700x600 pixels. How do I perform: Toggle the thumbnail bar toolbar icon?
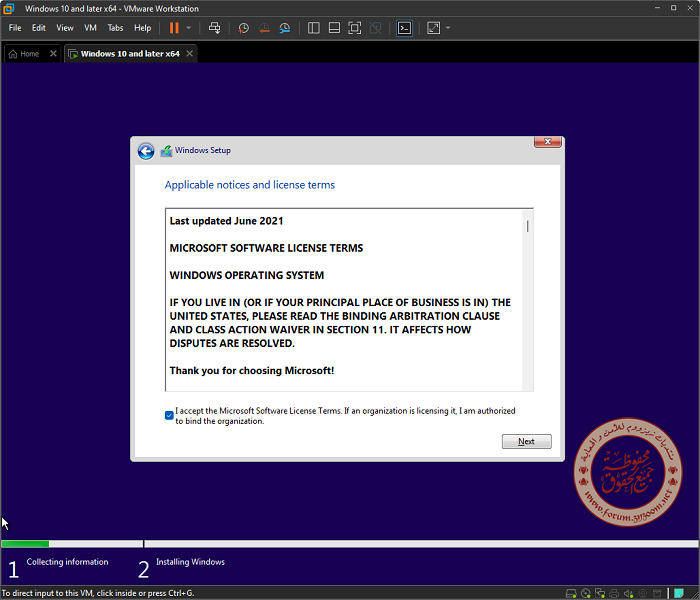tap(334, 28)
